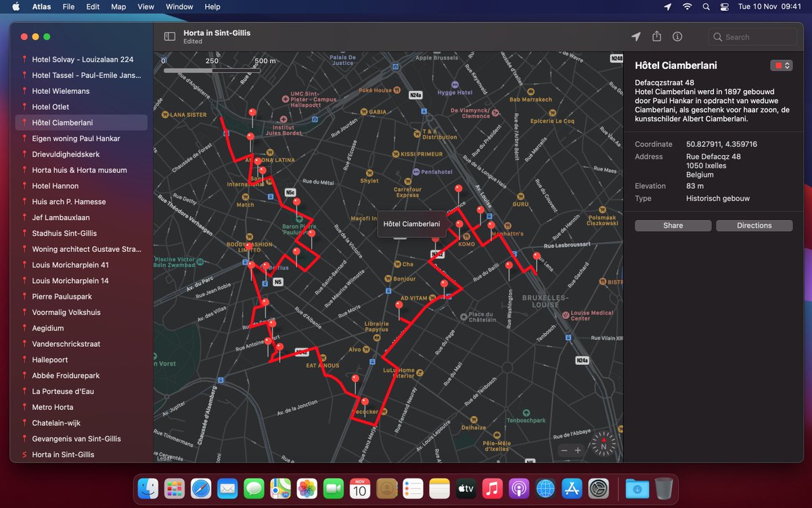The image size is (812, 508).
Task: Select Horta huis & Horta museum
Action: pos(81,170)
